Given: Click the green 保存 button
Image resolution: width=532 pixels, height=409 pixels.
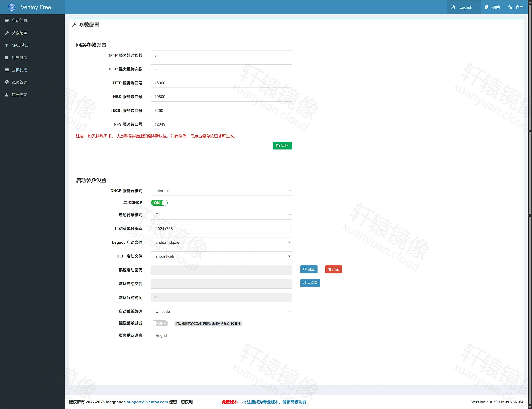Looking at the screenshot, I should [x=282, y=146].
